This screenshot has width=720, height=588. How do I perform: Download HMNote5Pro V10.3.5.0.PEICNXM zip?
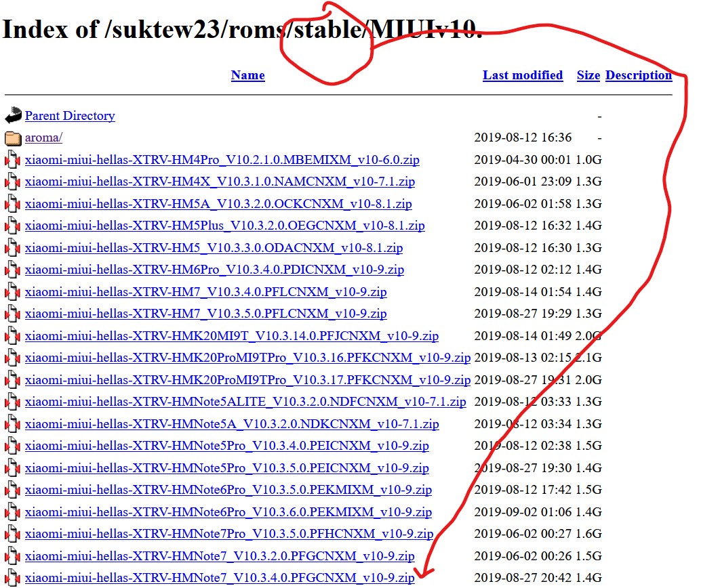[x=227, y=468]
